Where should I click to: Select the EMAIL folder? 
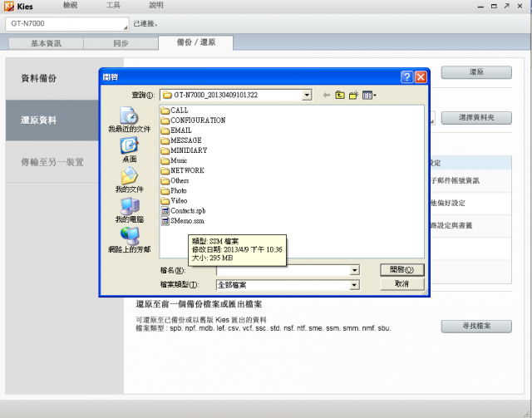[x=176, y=130]
